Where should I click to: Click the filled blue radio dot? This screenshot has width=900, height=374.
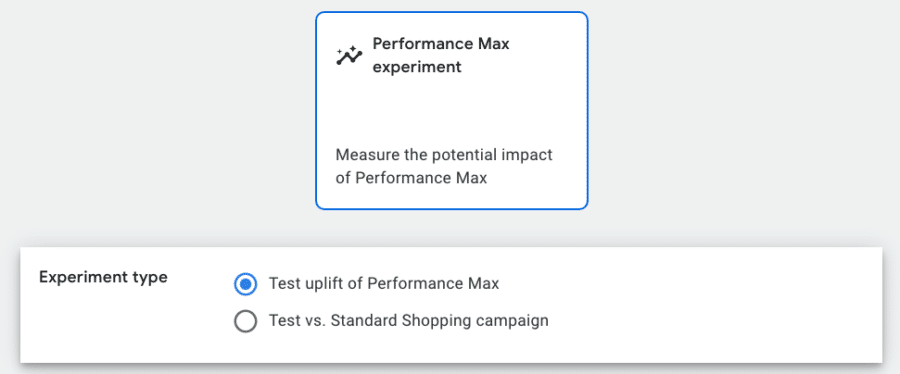coord(246,284)
